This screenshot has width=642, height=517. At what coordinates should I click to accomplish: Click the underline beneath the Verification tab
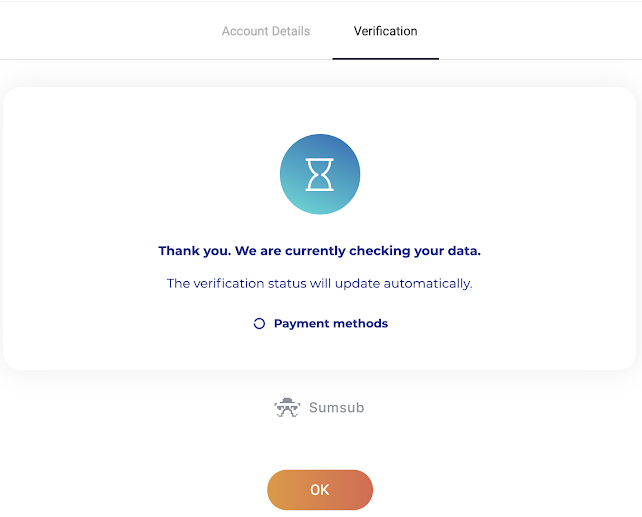click(x=385, y=58)
